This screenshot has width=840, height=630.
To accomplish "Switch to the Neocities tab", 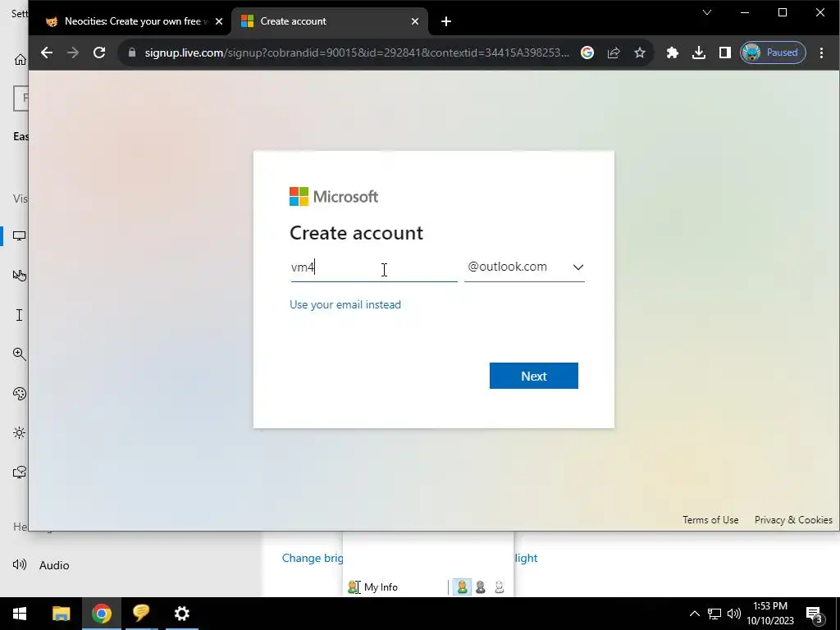I will click(x=127, y=21).
